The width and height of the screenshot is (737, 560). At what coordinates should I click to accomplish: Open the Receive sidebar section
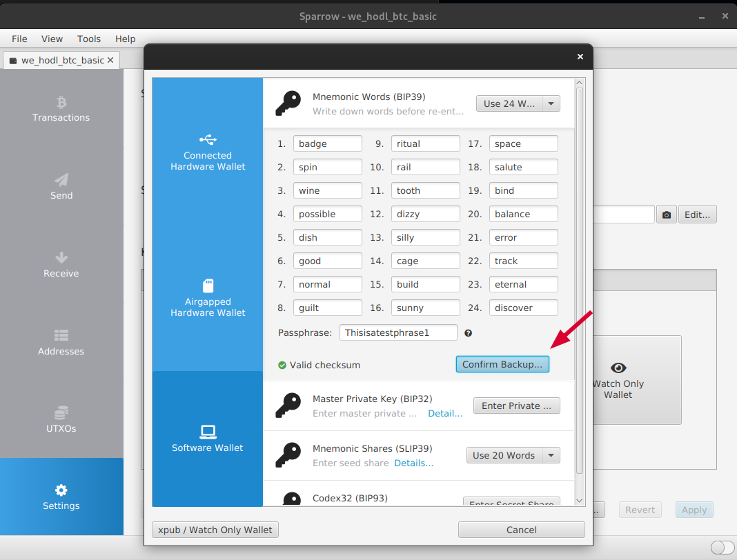click(x=61, y=265)
